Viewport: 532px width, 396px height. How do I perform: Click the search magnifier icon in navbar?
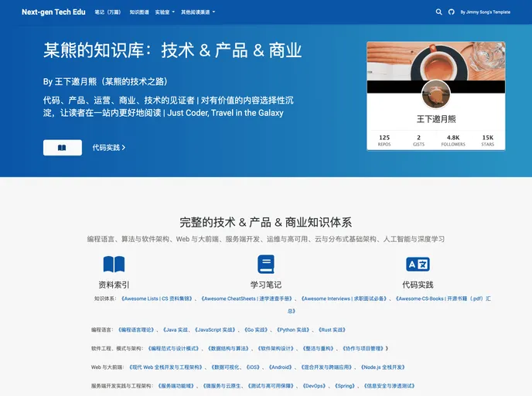(439, 12)
